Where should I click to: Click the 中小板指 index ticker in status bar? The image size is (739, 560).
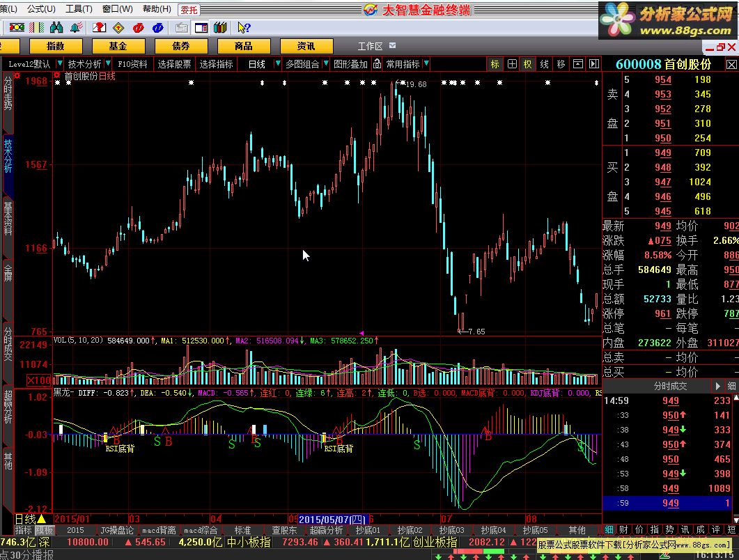click(x=249, y=542)
